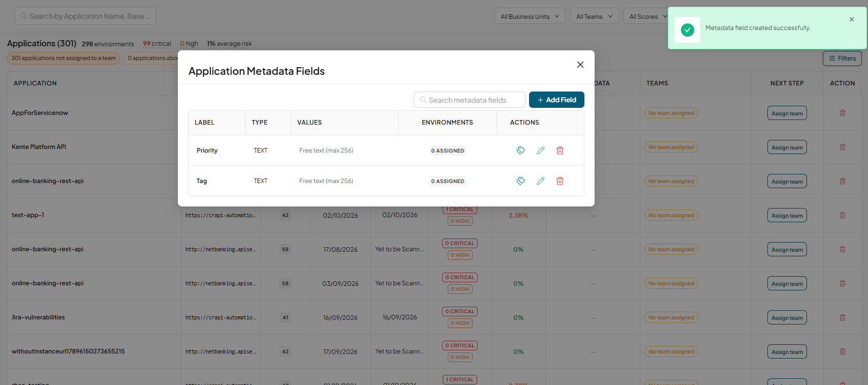The width and height of the screenshot is (868, 385).
Task: Click the APPLICATION column header
Action: (x=35, y=83)
